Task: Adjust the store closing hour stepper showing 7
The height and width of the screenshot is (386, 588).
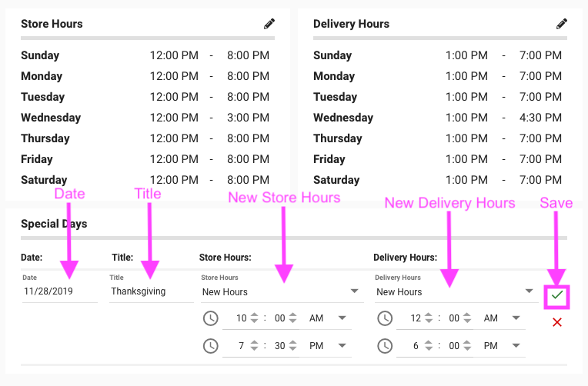Action: [x=254, y=346]
